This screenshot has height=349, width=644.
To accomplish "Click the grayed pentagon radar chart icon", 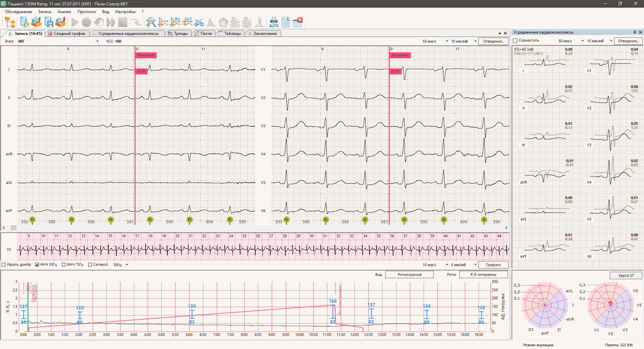I will tap(223, 22).
